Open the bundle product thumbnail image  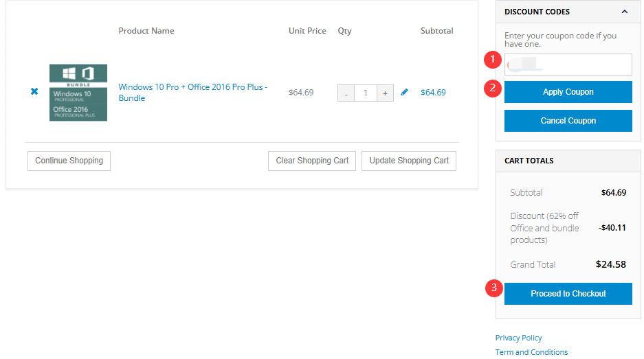click(x=78, y=93)
